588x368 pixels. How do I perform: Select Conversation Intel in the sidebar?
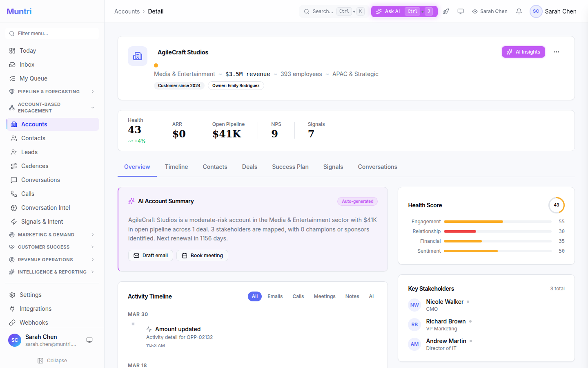click(45, 207)
